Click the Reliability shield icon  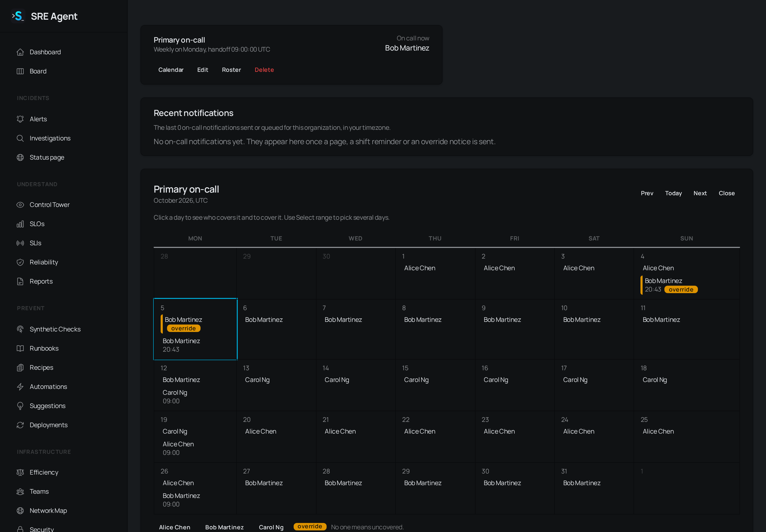tap(20, 262)
